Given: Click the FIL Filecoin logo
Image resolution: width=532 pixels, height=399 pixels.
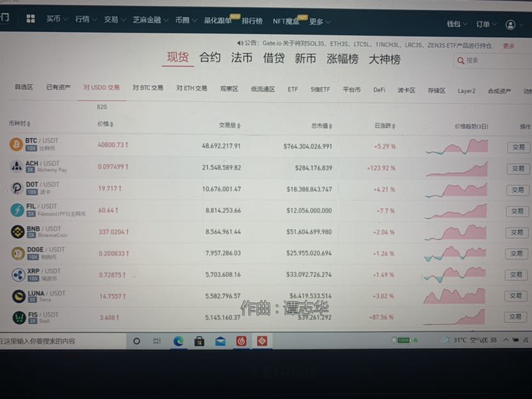Looking at the screenshot, I should pos(17,210).
